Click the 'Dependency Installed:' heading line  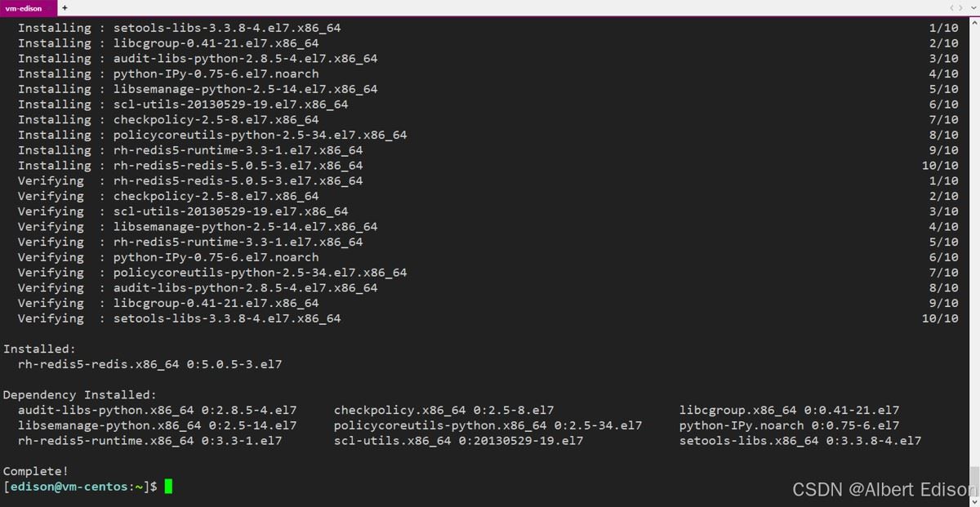[80, 394]
